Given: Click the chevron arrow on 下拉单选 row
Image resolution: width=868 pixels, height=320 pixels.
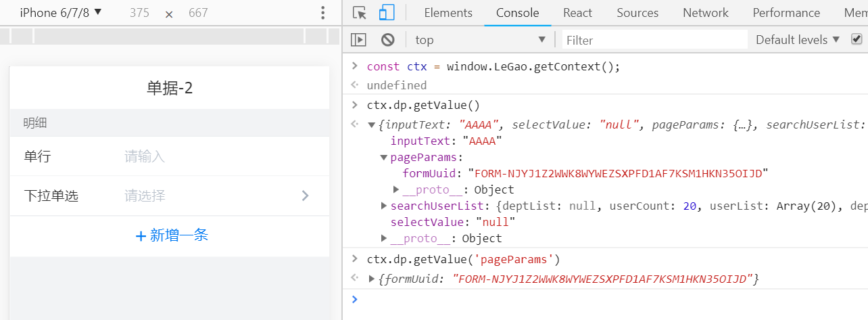Looking at the screenshot, I should [x=306, y=196].
